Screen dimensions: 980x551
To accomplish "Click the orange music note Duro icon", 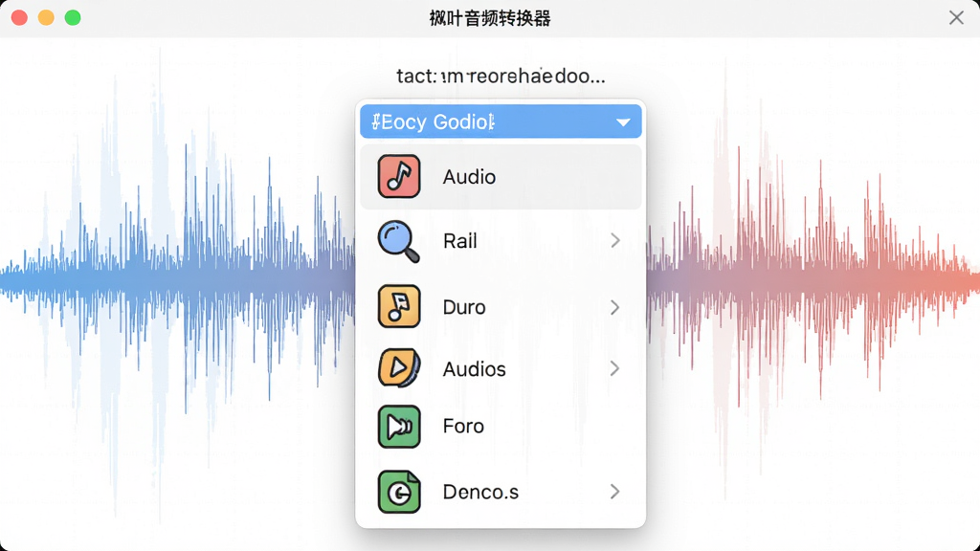I will [399, 306].
